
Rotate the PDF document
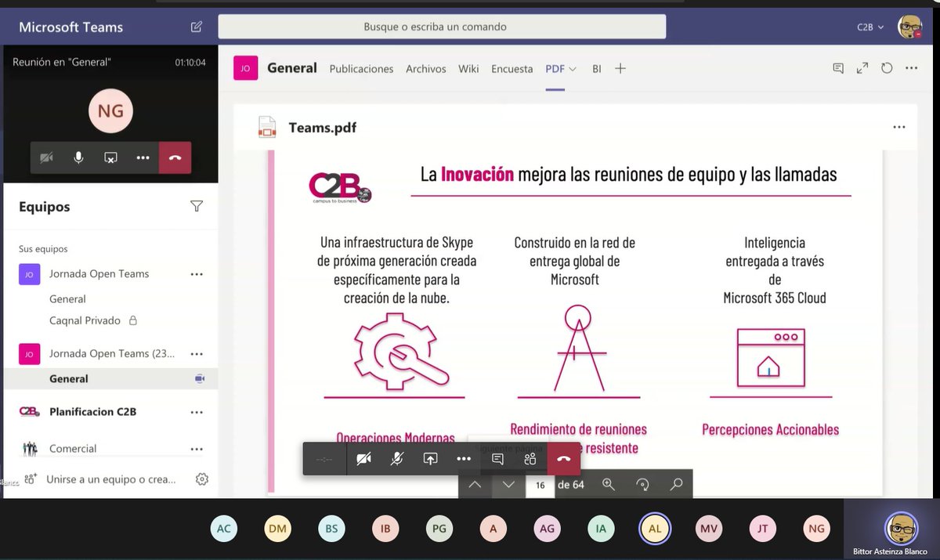[642, 485]
